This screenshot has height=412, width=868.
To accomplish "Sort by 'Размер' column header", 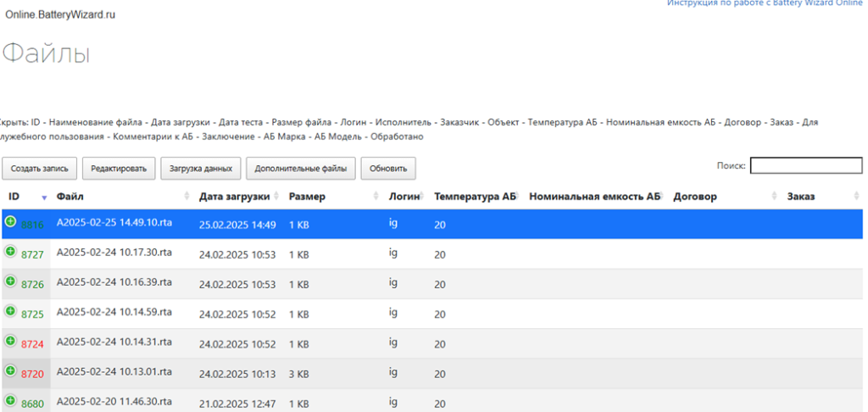I will pos(305,197).
